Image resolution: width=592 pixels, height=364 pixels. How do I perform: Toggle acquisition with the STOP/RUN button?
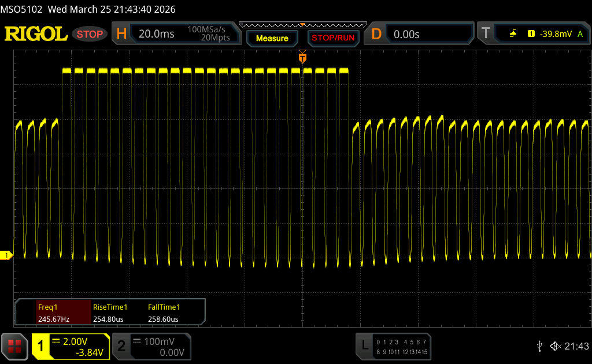(332, 38)
